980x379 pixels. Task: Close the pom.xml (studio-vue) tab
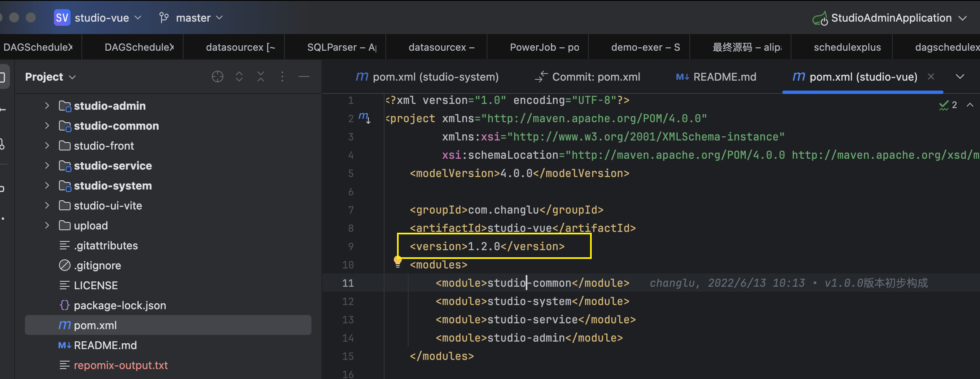931,77
